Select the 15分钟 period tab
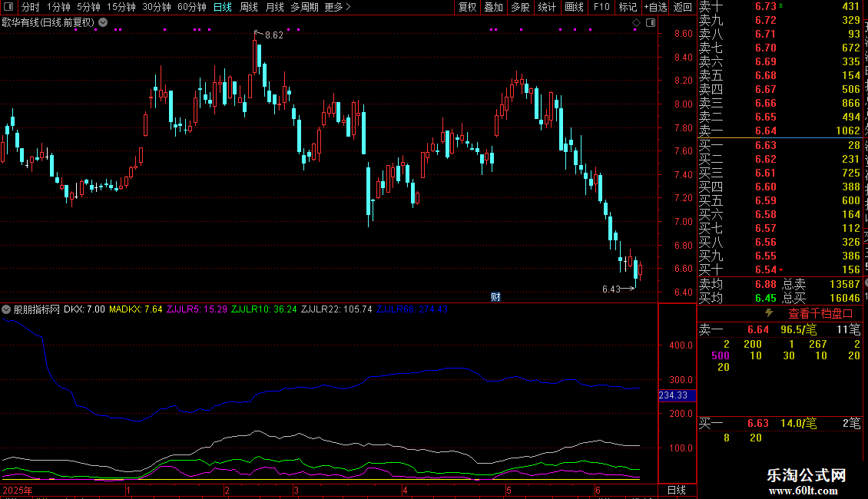Viewport: 868px width, 499px height. [121, 7]
